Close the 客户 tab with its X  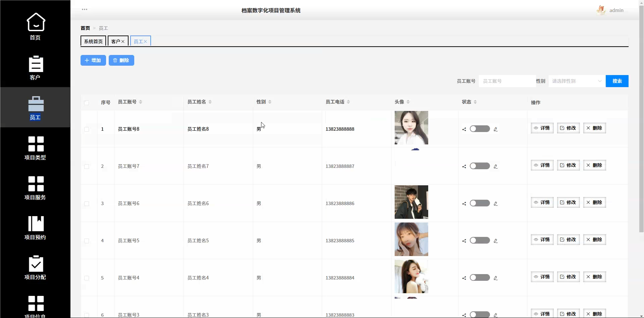pos(123,42)
